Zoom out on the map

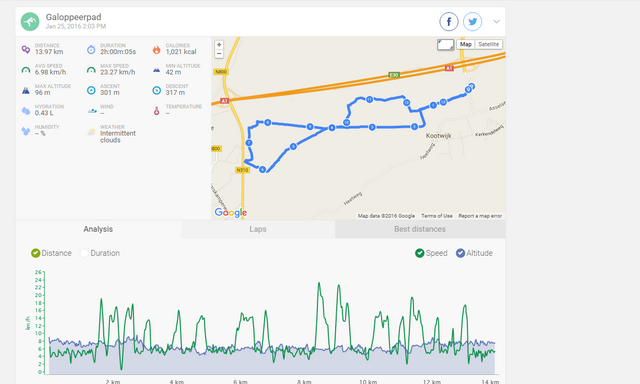click(219, 53)
